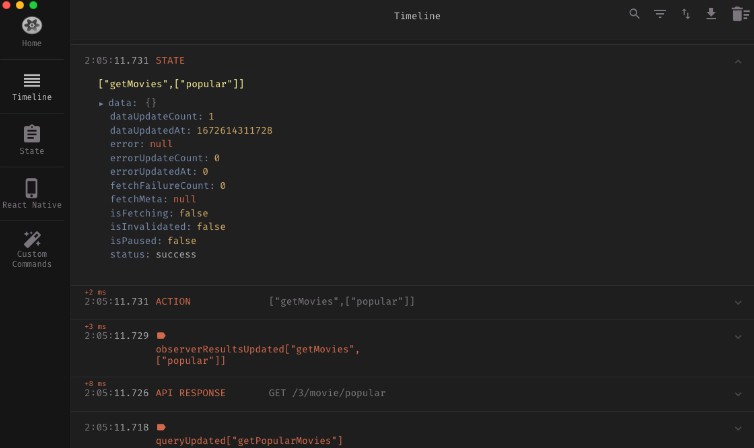Clear timeline with the trash icon
The width and height of the screenshot is (754, 448).
[741, 14]
